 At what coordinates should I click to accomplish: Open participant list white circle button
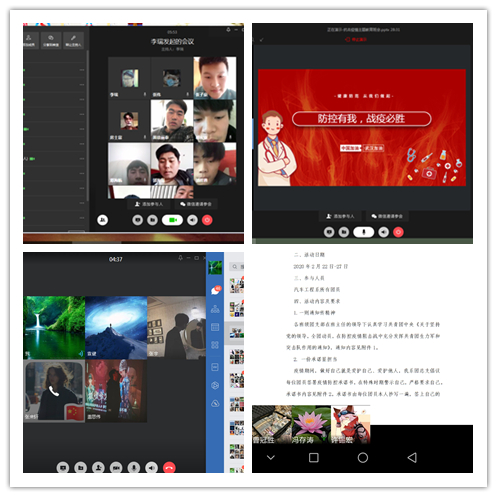pyautogui.click(x=103, y=220)
